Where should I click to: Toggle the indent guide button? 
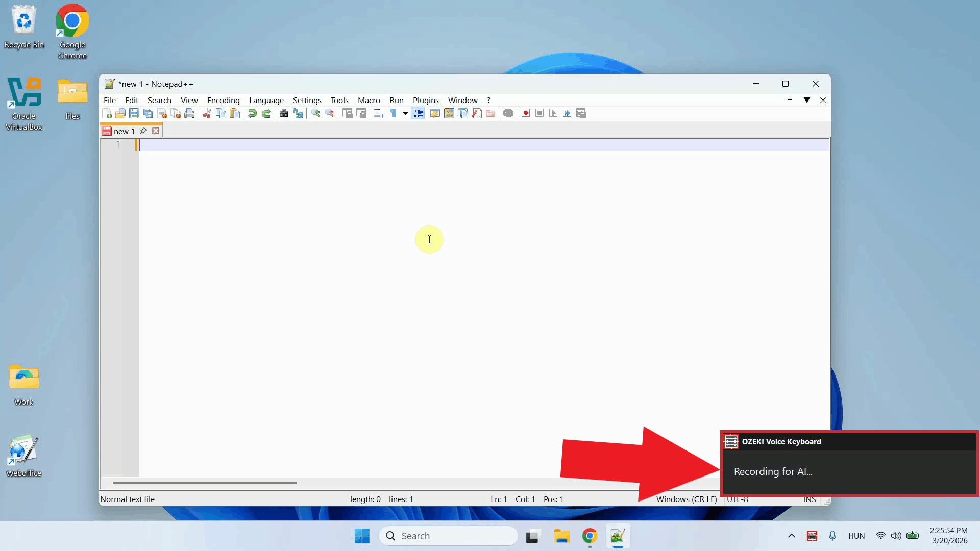pyautogui.click(x=418, y=113)
